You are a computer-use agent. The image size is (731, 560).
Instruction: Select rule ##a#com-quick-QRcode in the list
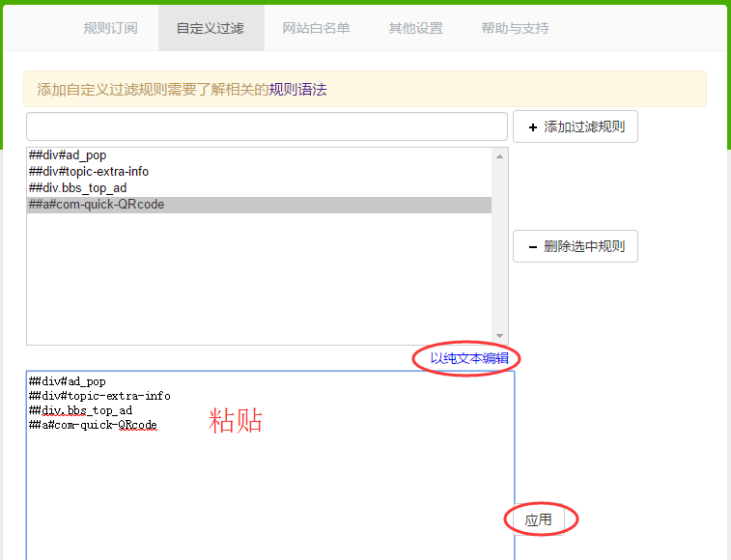click(x=259, y=205)
